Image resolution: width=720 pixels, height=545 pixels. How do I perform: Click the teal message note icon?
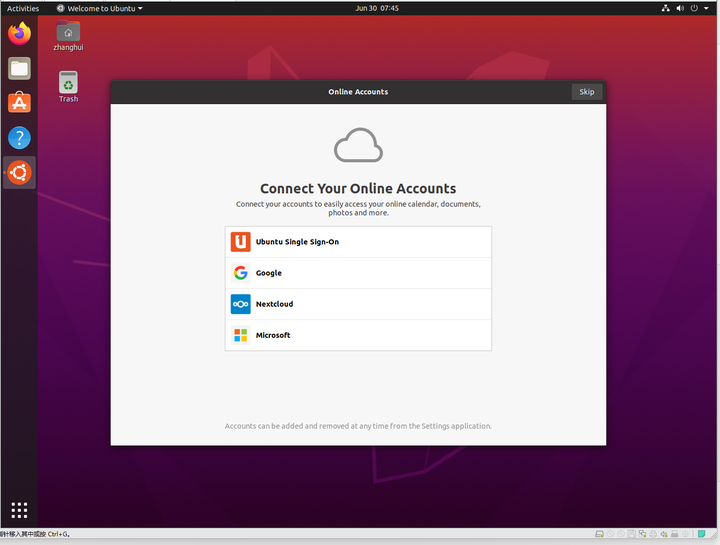(x=702, y=534)
